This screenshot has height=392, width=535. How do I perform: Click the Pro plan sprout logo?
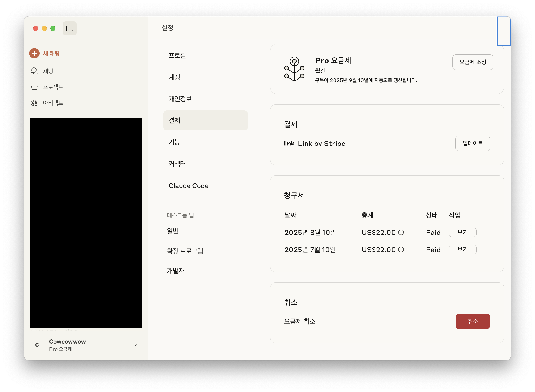294,69
